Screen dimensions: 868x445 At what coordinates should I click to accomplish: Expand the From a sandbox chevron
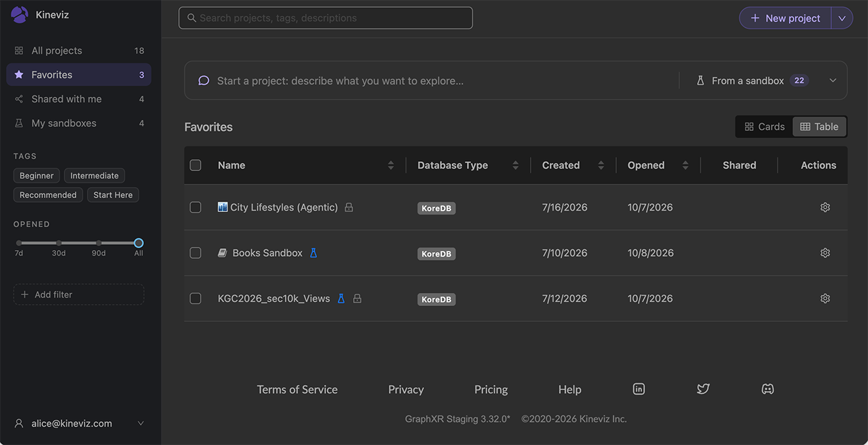pyautogui.click(x=832, y=80)
